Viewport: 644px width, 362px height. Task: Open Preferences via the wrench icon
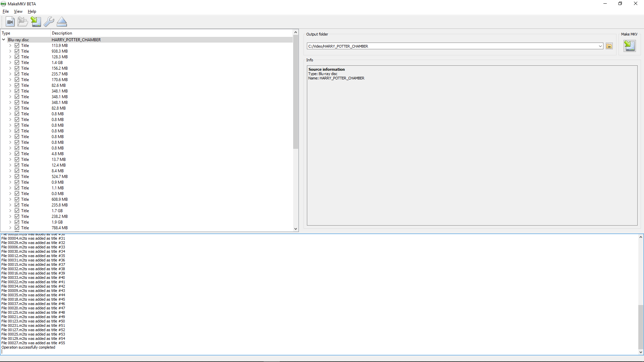pyautogui.click(x=49, y=22)
